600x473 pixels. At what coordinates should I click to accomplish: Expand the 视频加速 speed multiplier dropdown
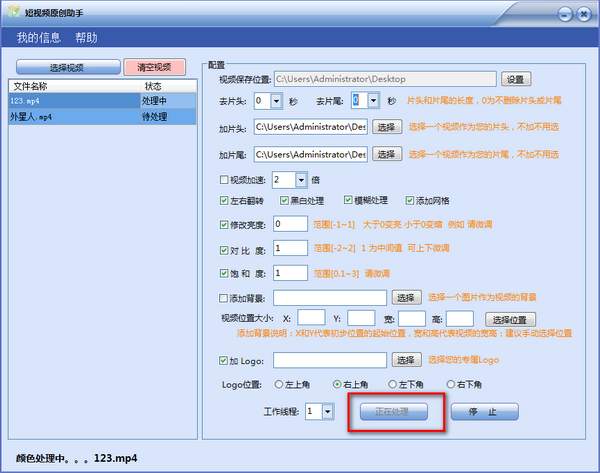301,180
